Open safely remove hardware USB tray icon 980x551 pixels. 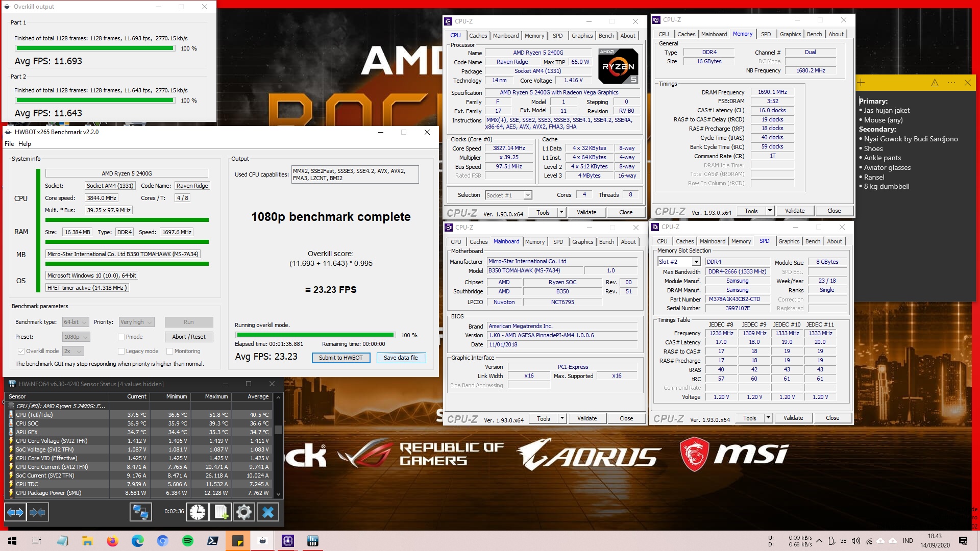(831, 541)
